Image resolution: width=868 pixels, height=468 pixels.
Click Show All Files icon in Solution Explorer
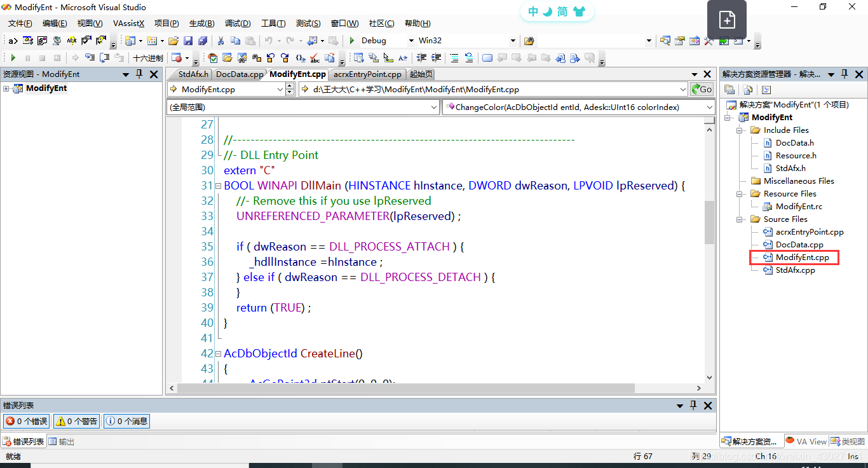748,90
